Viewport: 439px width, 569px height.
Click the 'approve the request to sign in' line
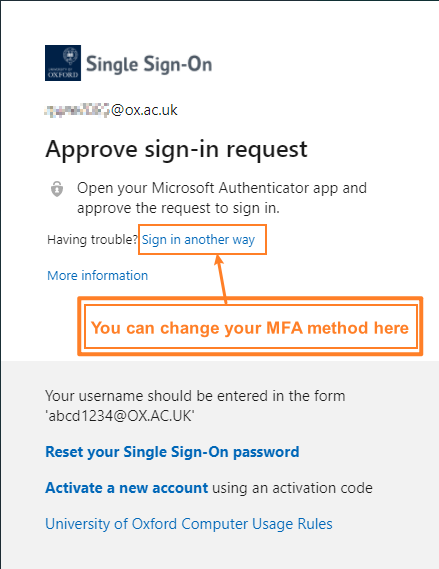pyautogui.click(x=178, y=208)
